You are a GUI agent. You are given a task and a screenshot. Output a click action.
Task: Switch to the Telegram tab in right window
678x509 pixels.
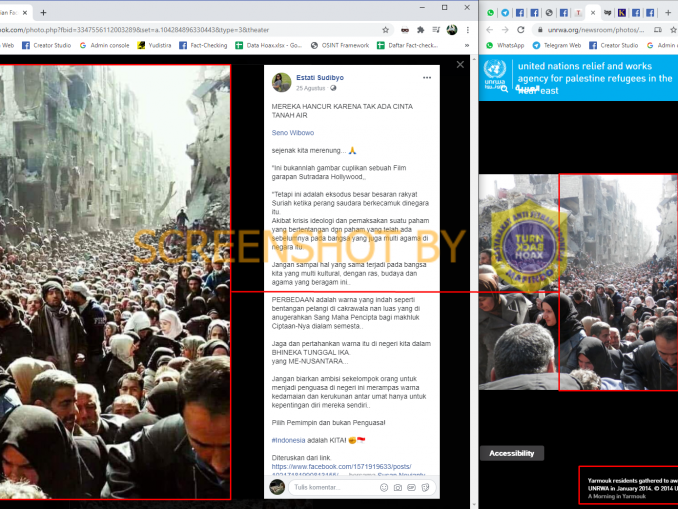(505, 13)
